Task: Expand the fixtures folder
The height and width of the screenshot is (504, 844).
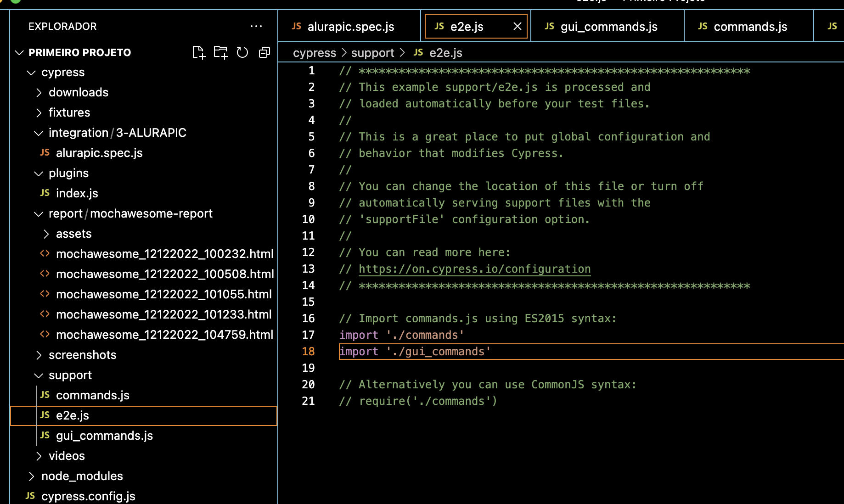Action: (x=69, y=112)
